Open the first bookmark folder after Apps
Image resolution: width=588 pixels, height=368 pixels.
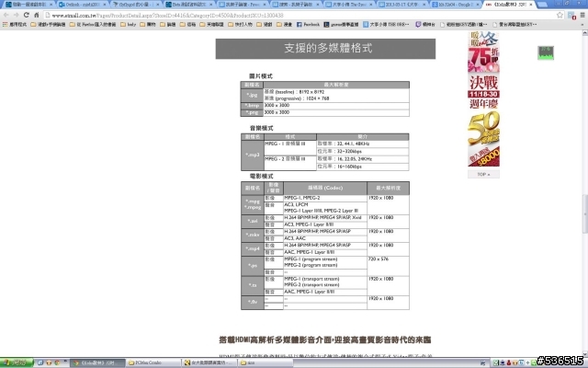pyautogui.click(x=48, y=25)
